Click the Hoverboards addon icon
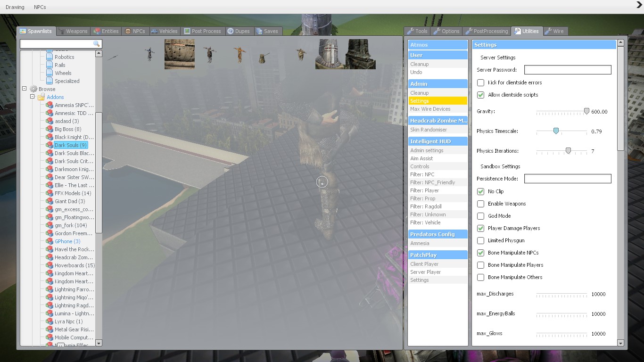 coord(50,265)
